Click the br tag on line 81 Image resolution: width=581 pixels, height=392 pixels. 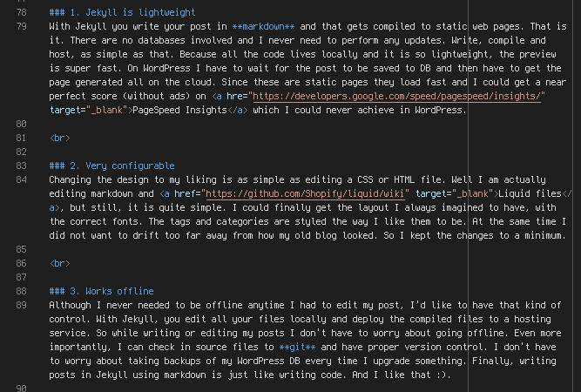[59, 138]
